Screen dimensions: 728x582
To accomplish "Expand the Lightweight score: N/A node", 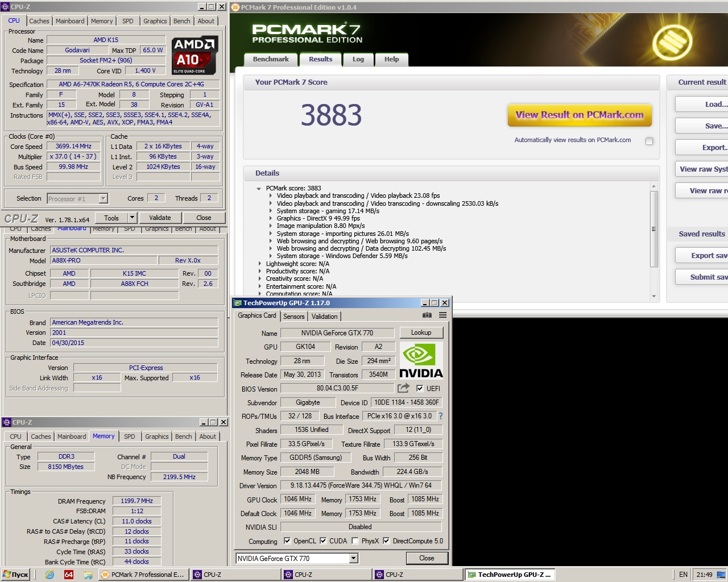I will click(260, 264).
